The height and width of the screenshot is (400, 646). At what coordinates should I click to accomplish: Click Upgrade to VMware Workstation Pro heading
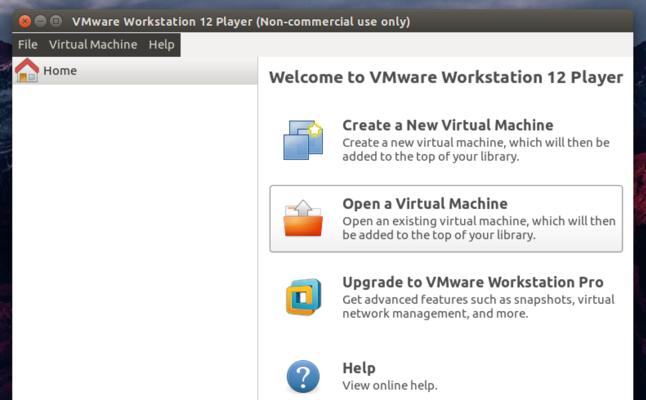click(x=473, y=282)
